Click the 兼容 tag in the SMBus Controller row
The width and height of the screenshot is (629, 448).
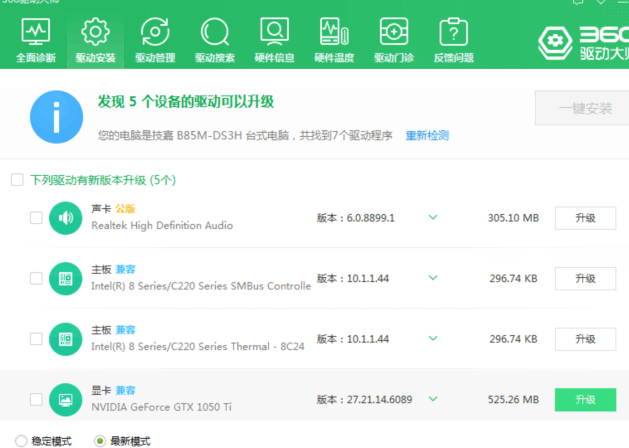[x=125, y=269]
